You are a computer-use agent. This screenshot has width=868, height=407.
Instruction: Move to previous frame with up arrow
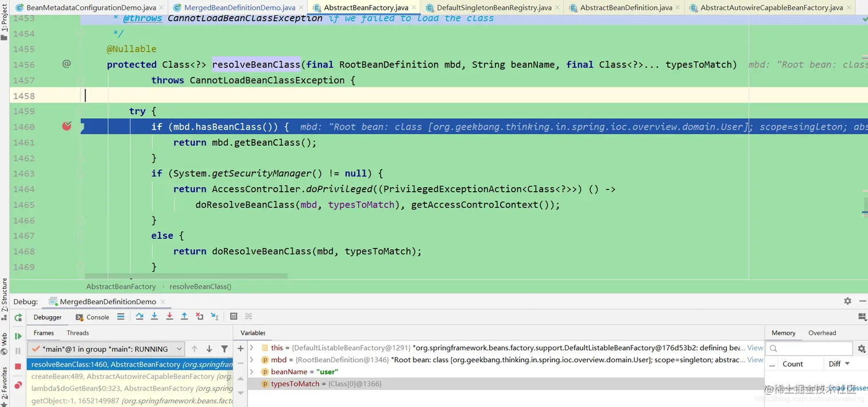tap(195, 348)
